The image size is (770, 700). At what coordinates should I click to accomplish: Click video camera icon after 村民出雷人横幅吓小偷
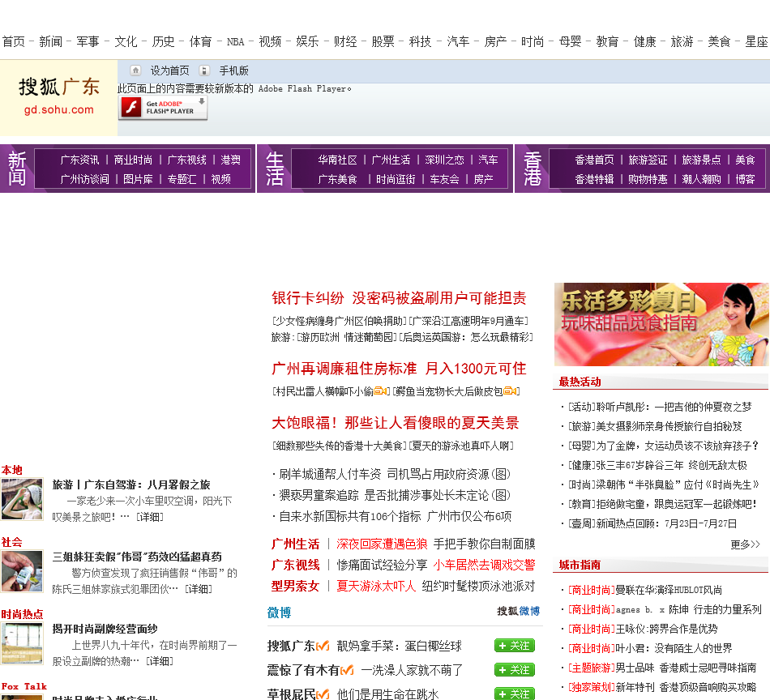380,391
